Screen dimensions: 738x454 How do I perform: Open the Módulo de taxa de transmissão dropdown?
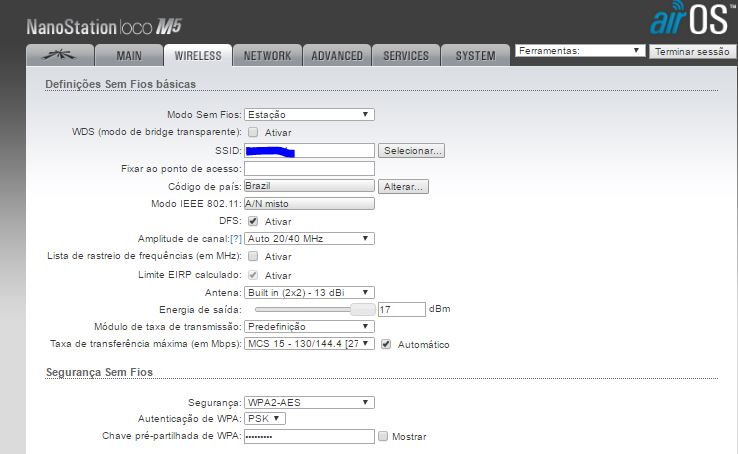click(309, 327)
